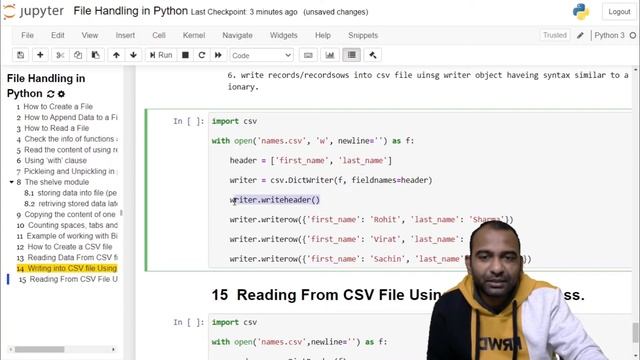Go to section 10 Counting spaces, tabs

click(x=67, y=225)
